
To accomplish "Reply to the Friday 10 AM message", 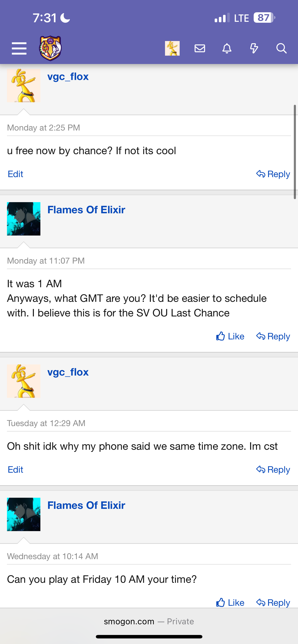I will point(273,603).
